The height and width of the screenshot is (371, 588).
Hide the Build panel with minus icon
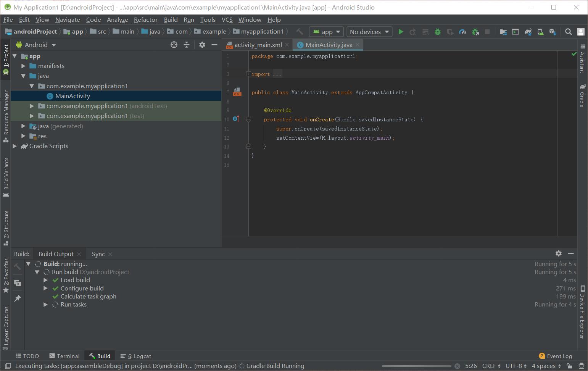click(571, 253)
